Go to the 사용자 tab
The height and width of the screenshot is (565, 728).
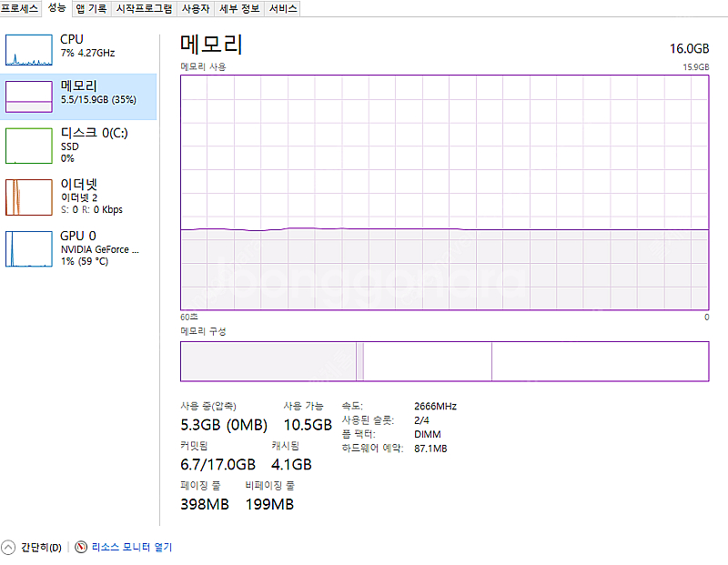195,8
